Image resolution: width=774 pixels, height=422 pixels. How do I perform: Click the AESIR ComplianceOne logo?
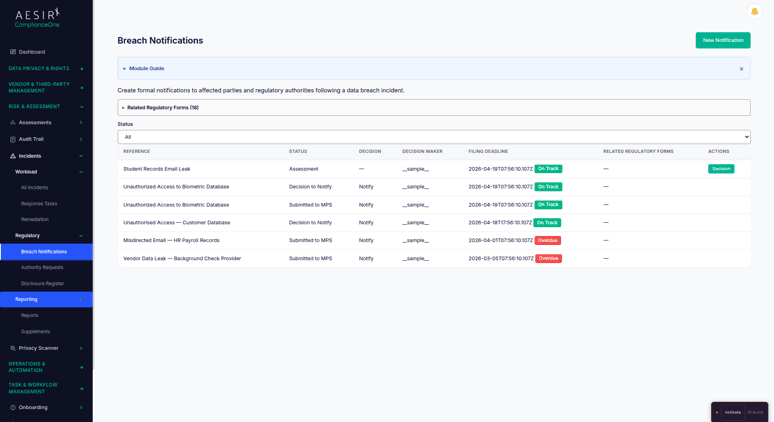37,18
